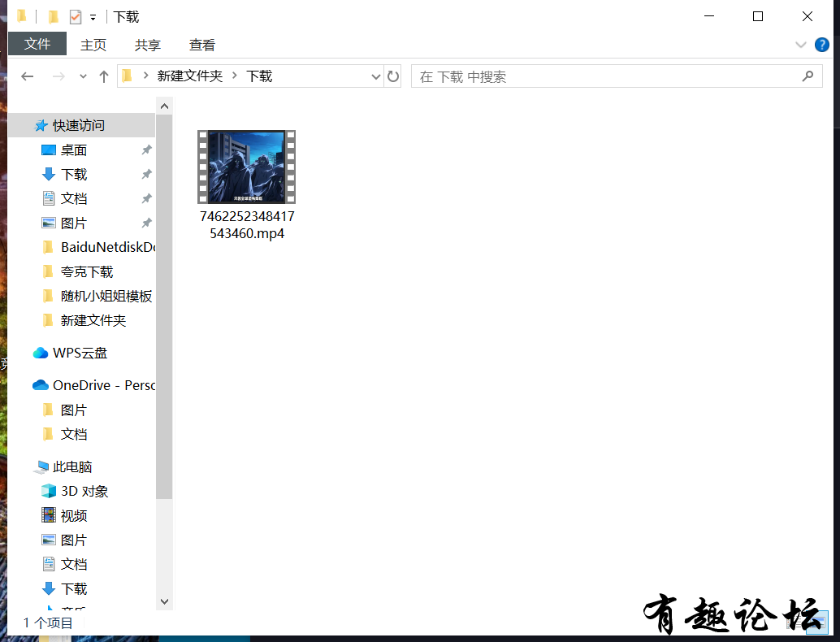Click pin icon next to pinned 下载
Viewport: 840px width, 642px height.
(146, 174)
